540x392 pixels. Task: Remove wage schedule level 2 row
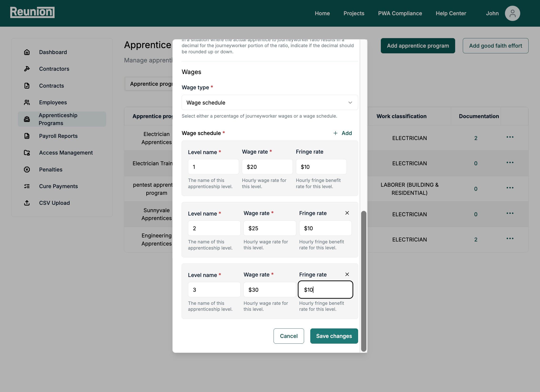click(347, 213)
